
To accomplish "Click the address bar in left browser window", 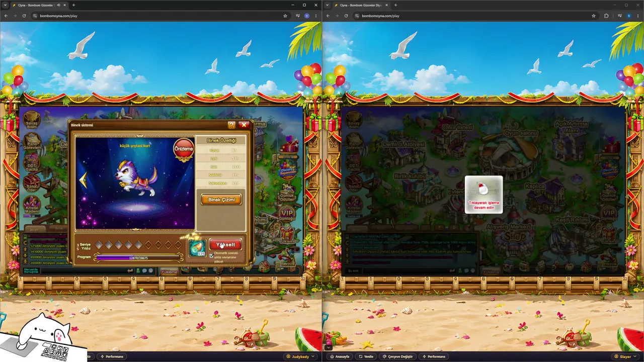I will 160,16.
